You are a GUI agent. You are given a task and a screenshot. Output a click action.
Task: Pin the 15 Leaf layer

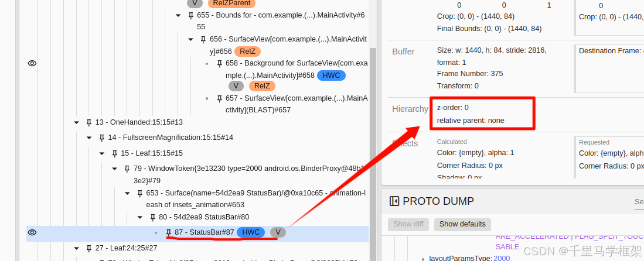pos(115,153)
